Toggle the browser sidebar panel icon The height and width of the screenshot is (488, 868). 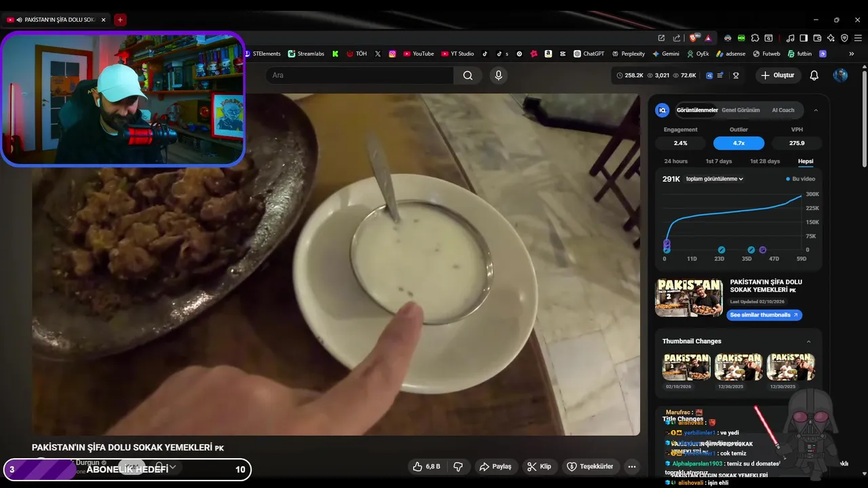804,38
